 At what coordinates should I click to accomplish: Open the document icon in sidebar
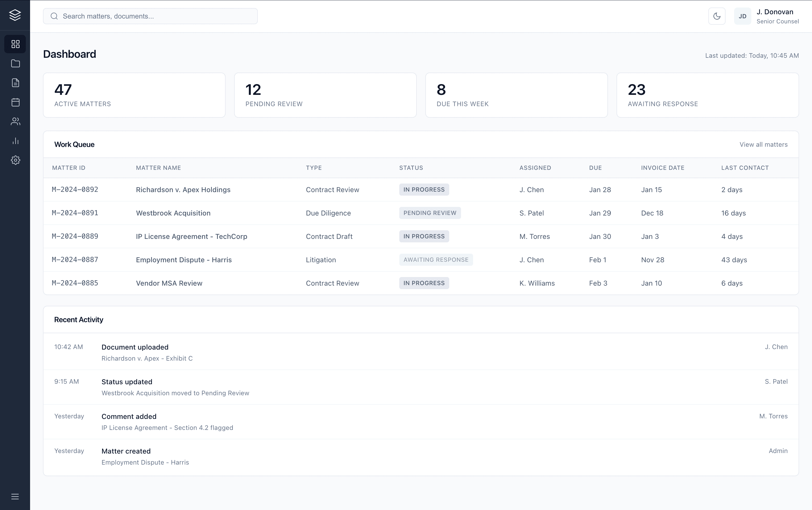tap(15, 83)
